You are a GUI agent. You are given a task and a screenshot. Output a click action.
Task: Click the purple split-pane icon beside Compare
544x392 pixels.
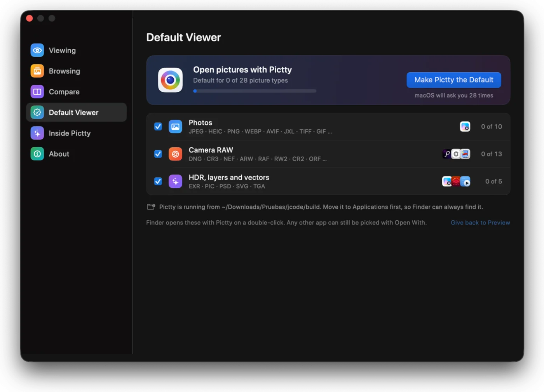pos(37,92)
